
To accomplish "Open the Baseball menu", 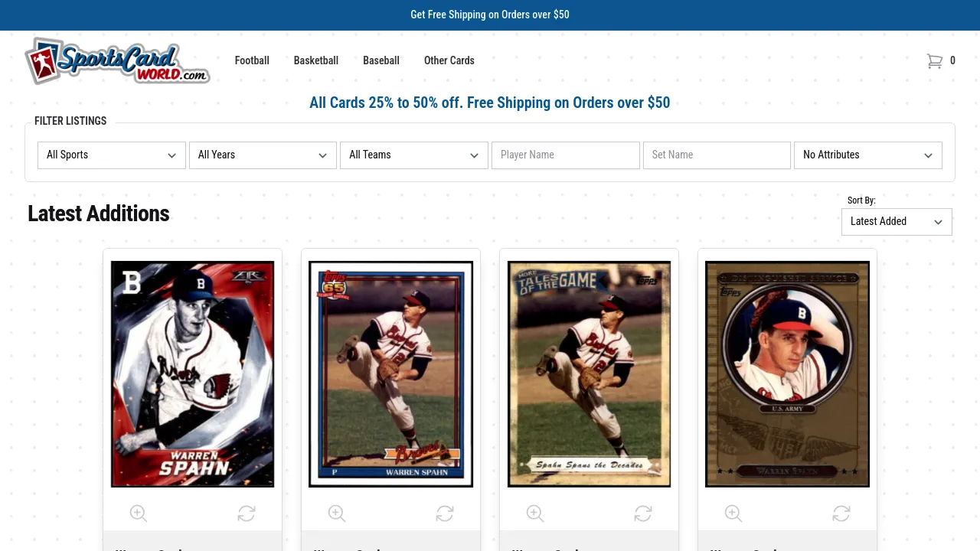I will coord(381,60).
